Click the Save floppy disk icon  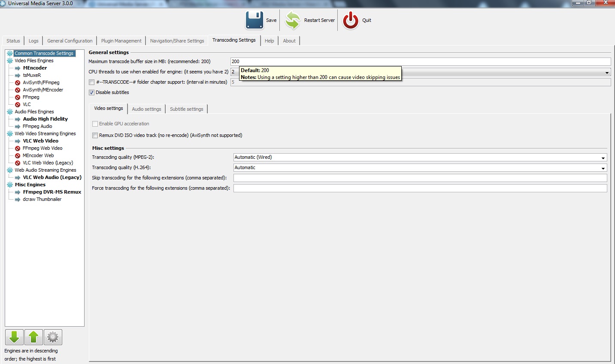click(x=254, y=20)
